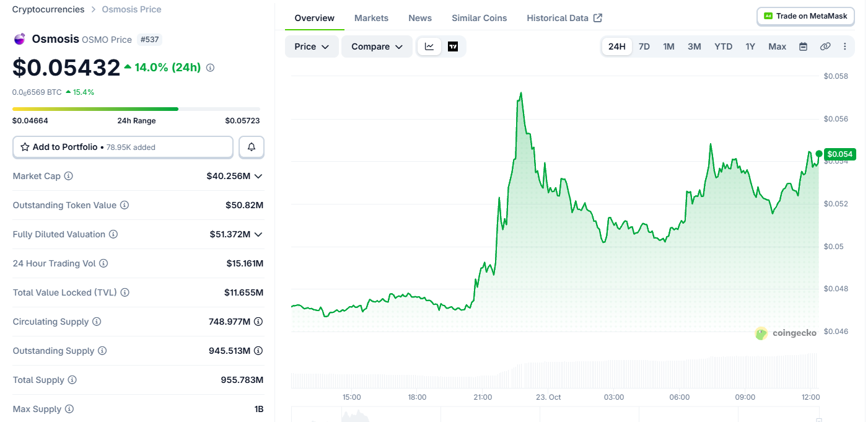Open the Price dropdown

(312, 46)
